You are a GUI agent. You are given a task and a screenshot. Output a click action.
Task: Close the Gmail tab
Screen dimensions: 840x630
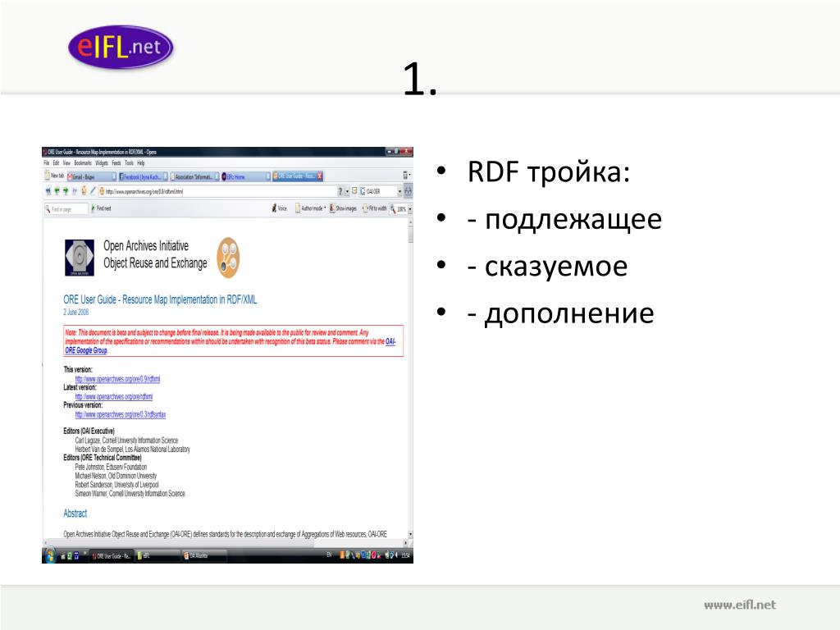coord(114,176)
